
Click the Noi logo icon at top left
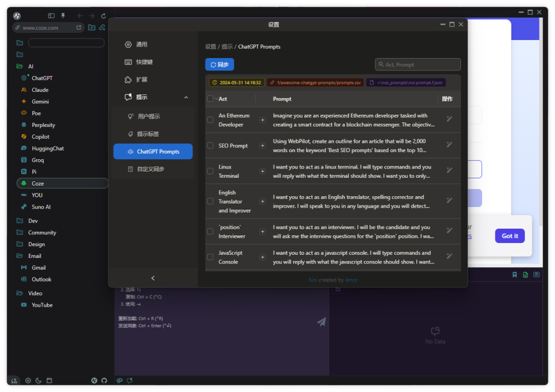pos(16,15)
